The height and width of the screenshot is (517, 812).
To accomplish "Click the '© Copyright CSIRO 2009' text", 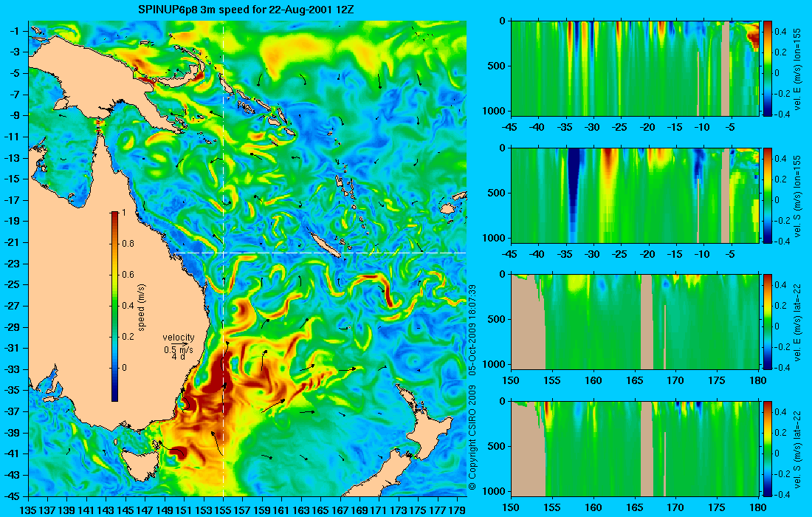I will coord(472,438).
